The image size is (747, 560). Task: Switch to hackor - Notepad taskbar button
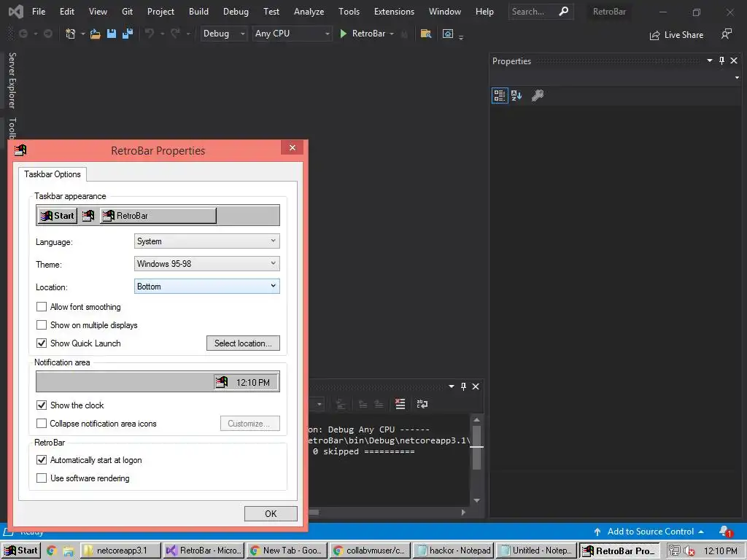(454, 551)
